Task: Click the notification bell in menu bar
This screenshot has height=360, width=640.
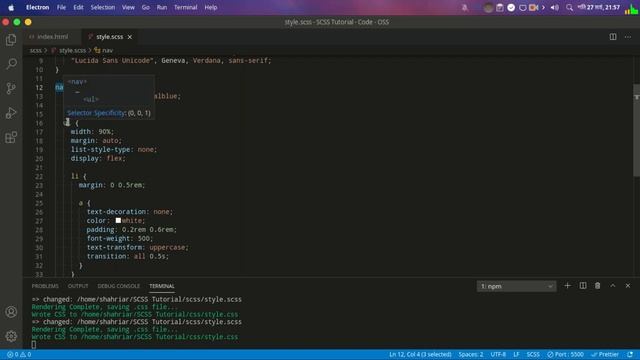Action: (464, 7)
